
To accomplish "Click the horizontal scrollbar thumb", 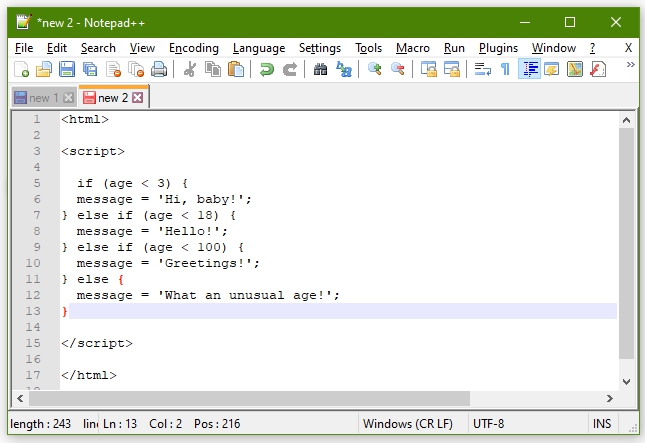I will [249, 398].
